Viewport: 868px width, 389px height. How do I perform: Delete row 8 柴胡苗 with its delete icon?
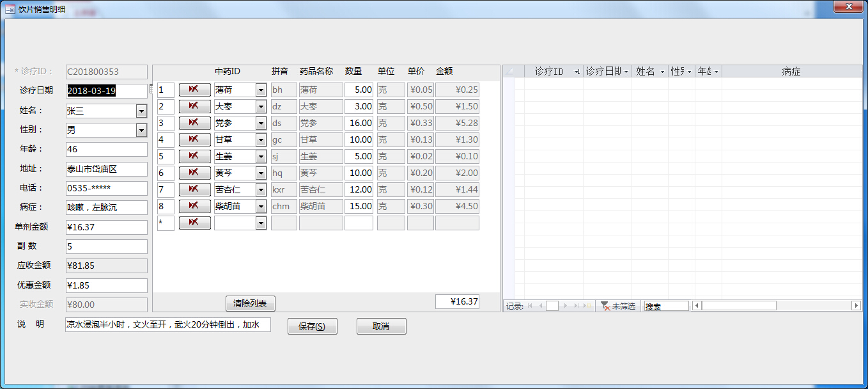coord(194,206)
